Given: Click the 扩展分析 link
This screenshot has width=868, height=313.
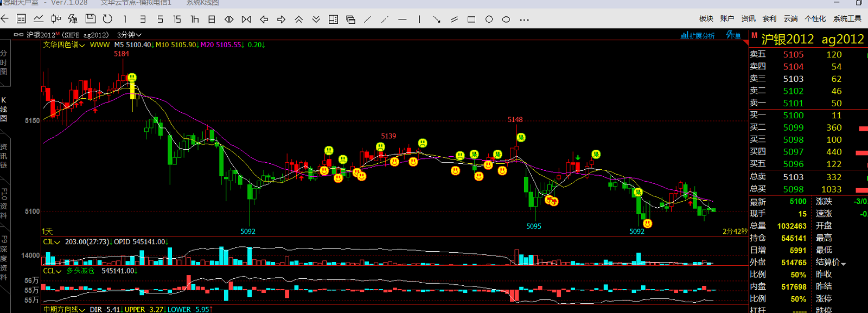Looking at the screenshot, I should click(x=698, y=35).
